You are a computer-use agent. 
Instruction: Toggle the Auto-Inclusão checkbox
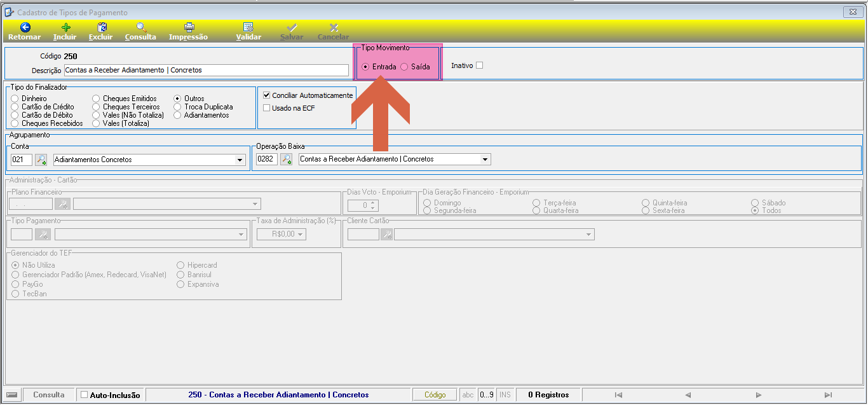pyautogui.click(x=85, y=395)
